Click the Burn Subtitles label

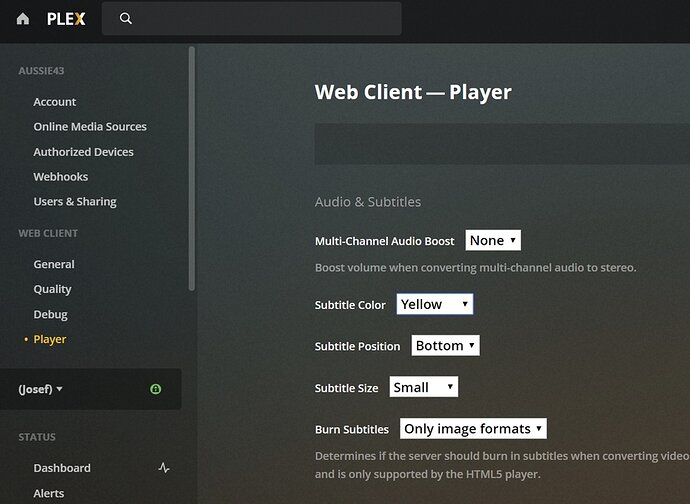(x=352, y=430)
